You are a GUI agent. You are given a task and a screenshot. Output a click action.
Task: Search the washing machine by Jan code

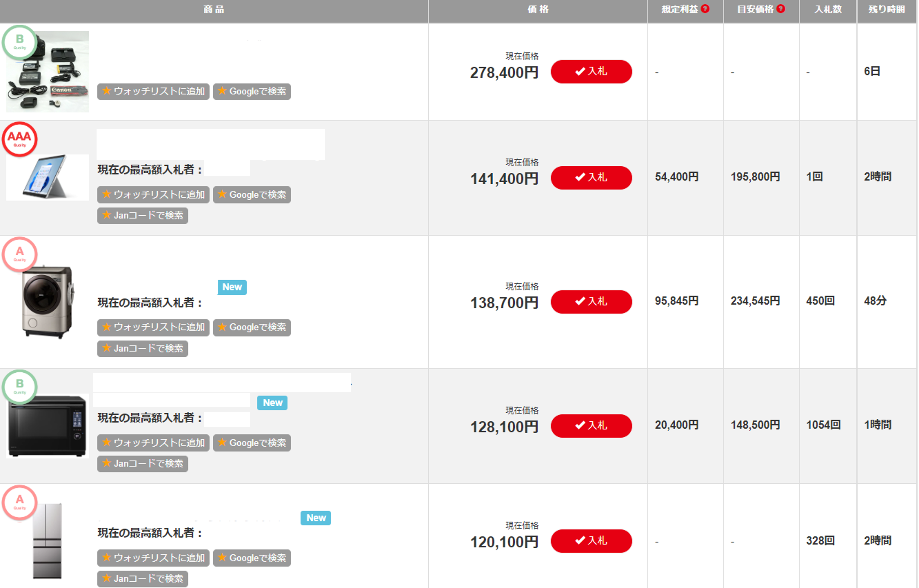pos(142,348)
